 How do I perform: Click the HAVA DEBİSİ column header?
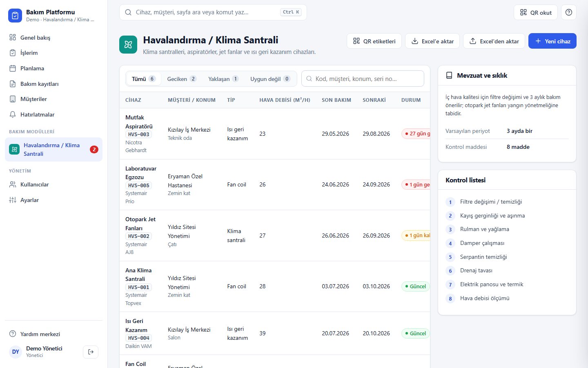click(x=285, y=100)
